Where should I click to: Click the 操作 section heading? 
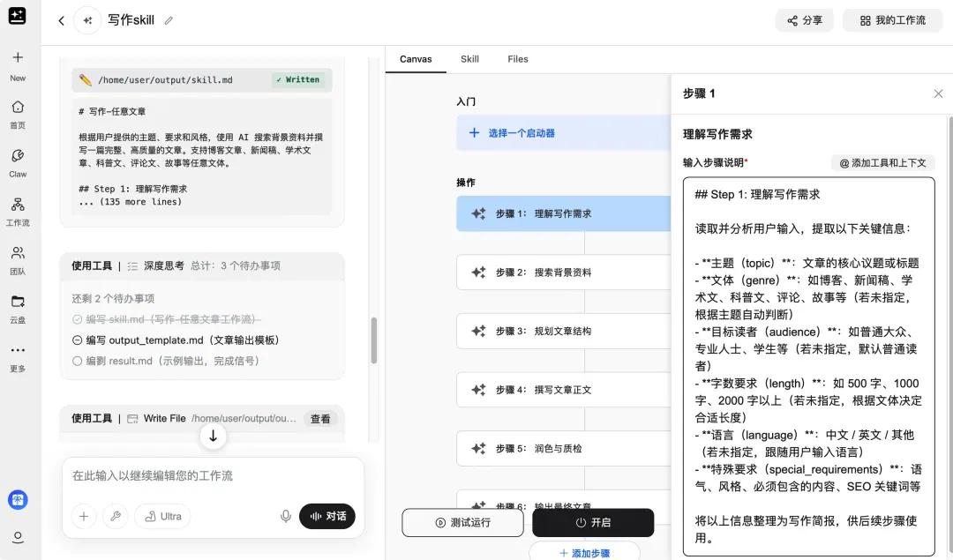tap(466, 183)
